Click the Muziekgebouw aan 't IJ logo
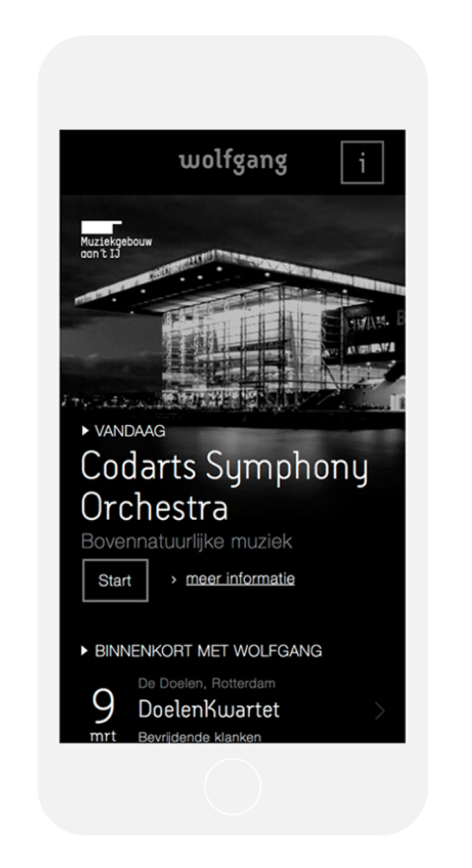Image resolution: width=472 pixels, height=868 pixels. click(116, 240)
